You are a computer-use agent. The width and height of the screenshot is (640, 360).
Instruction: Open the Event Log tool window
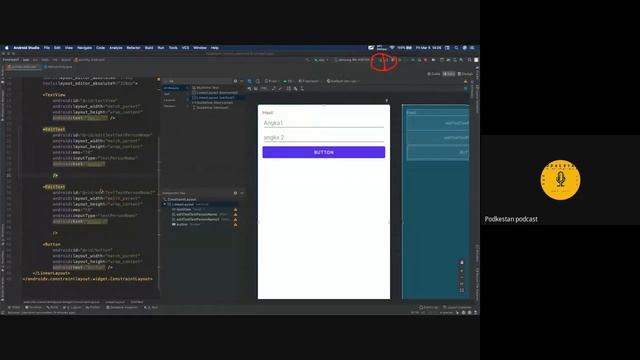tap(428, 307)
